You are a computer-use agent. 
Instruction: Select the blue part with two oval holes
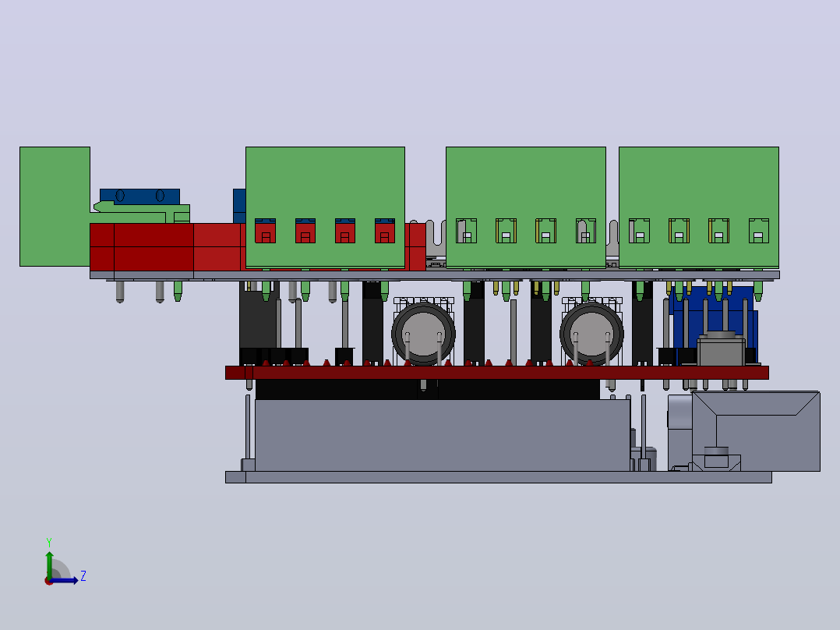[x=139, y=196]
